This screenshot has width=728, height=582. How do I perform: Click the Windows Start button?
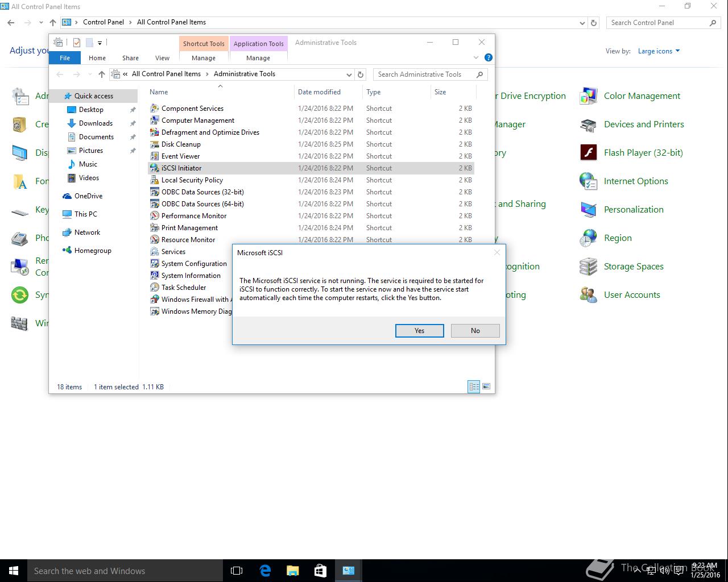pos(14,571)
